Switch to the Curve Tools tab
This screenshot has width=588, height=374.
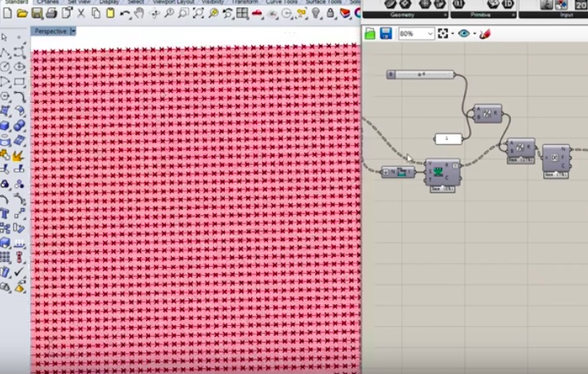[282, 2]
